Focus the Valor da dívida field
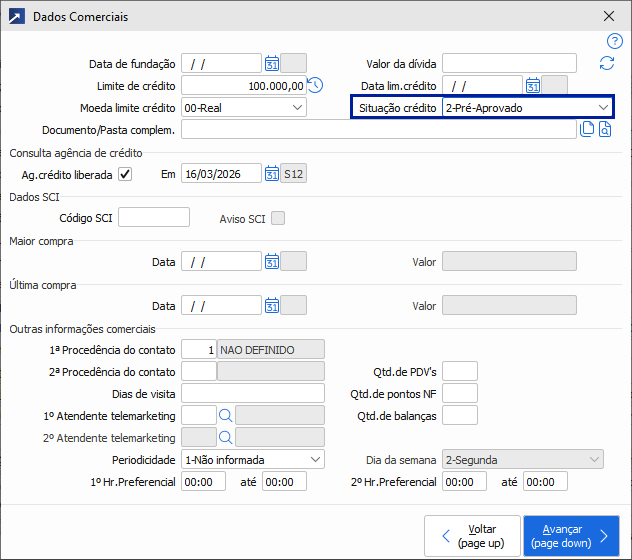Screen dimensions: 632x560 tap(509, 64)
